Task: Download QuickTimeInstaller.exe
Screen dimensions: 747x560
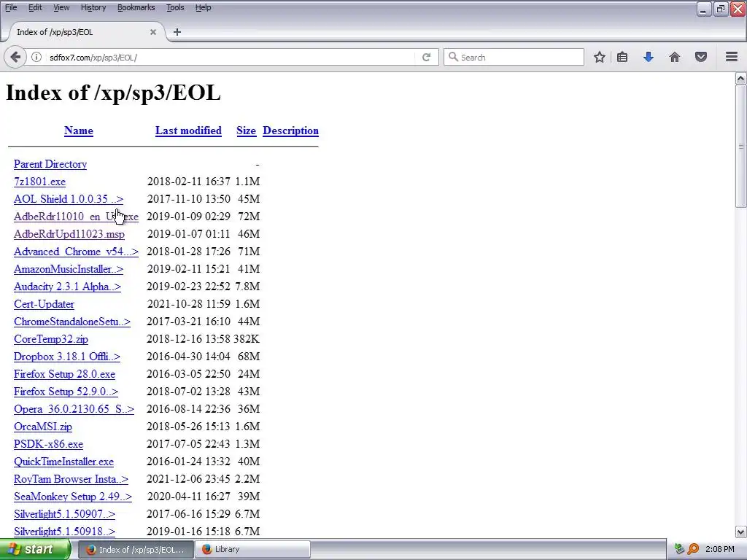Action: tap(63, 462)
